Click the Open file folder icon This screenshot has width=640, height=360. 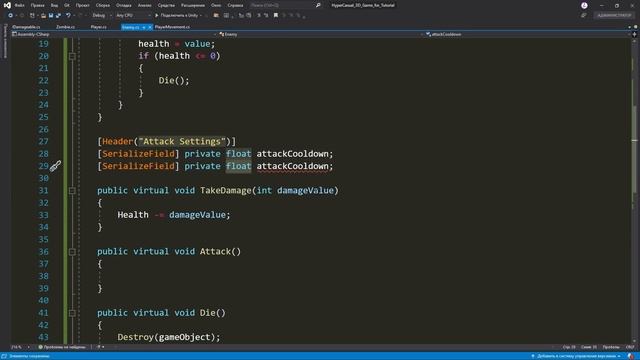[43, 16]
